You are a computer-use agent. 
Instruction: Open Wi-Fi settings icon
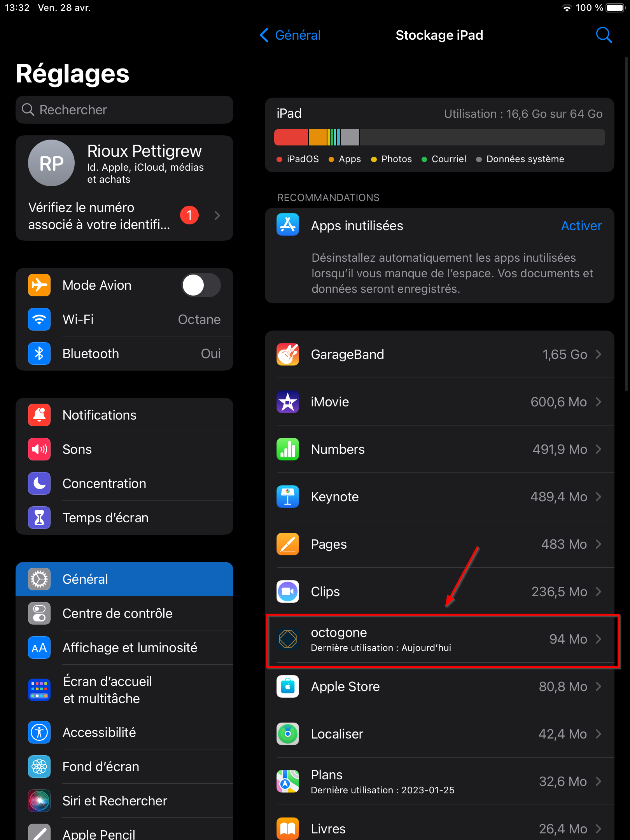click(39, 319)
